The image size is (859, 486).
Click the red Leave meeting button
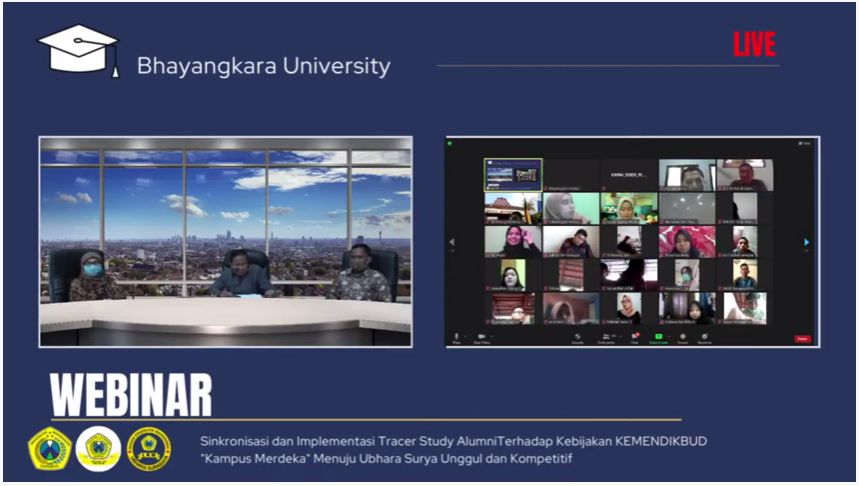pos(803,339)
